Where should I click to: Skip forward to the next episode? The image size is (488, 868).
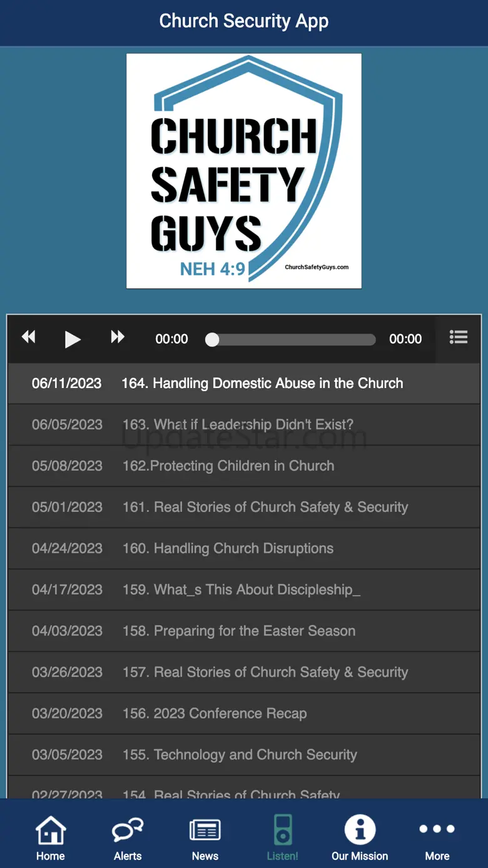(x=118, y=337)
